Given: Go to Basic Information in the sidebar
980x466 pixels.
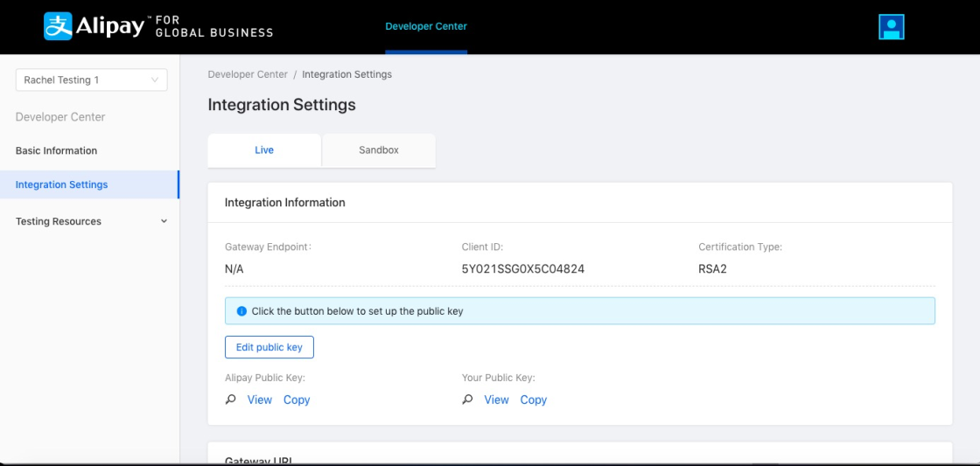Looking at the screenshot, I should click(x=56, y=150).
